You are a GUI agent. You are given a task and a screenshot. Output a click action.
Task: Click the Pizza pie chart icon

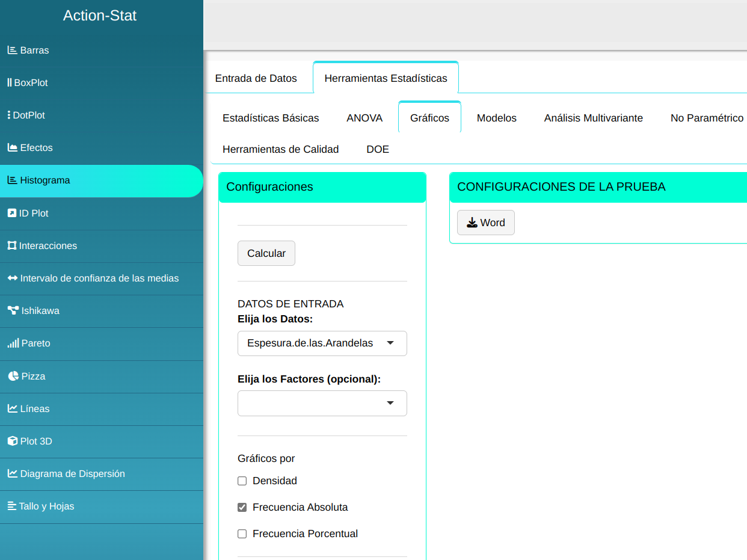coord(13,376)
